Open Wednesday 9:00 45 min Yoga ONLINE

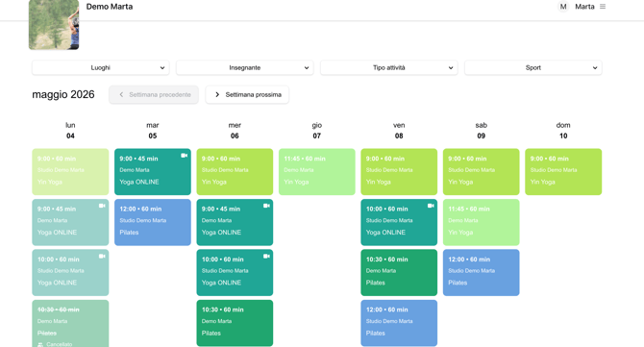point(235,222)
